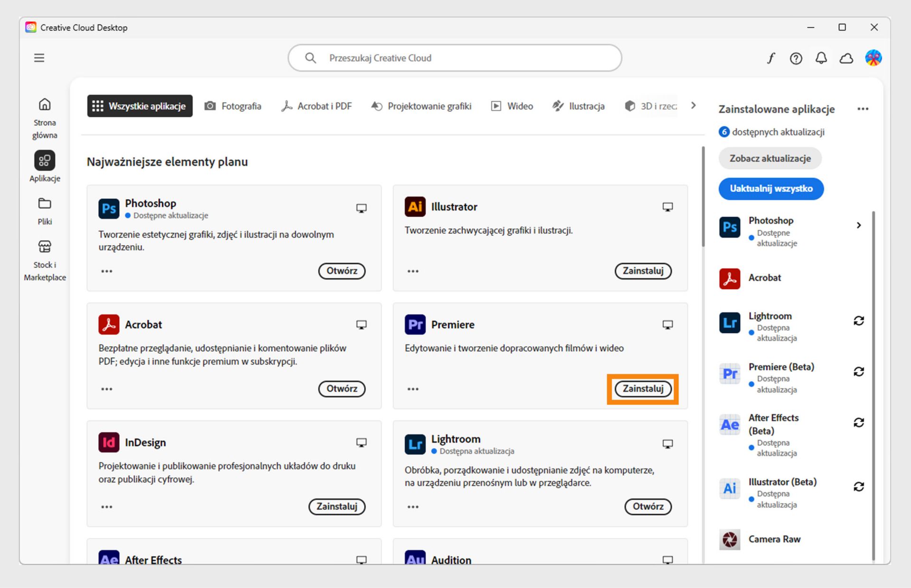The image size is (911, 588).
Task: Click the desktop icon on Acrobat card
Action: (362, 325)
